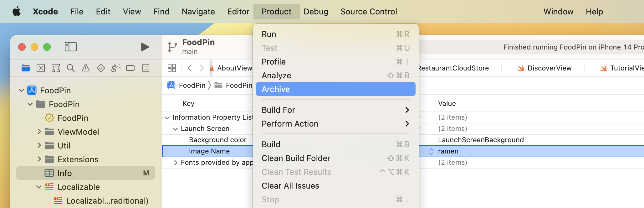This screenshot has height=208, width=644.
Task: Select the Archive command
Action: (x=275, y=89)
